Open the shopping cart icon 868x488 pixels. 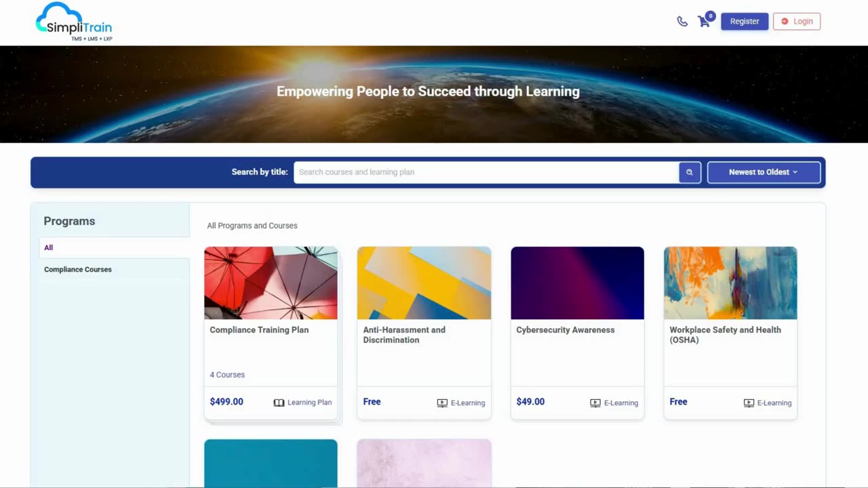pos(704,22)
